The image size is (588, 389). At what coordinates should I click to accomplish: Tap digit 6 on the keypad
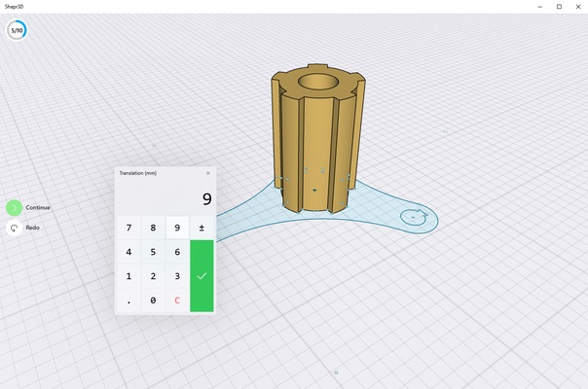click(177, 252)
